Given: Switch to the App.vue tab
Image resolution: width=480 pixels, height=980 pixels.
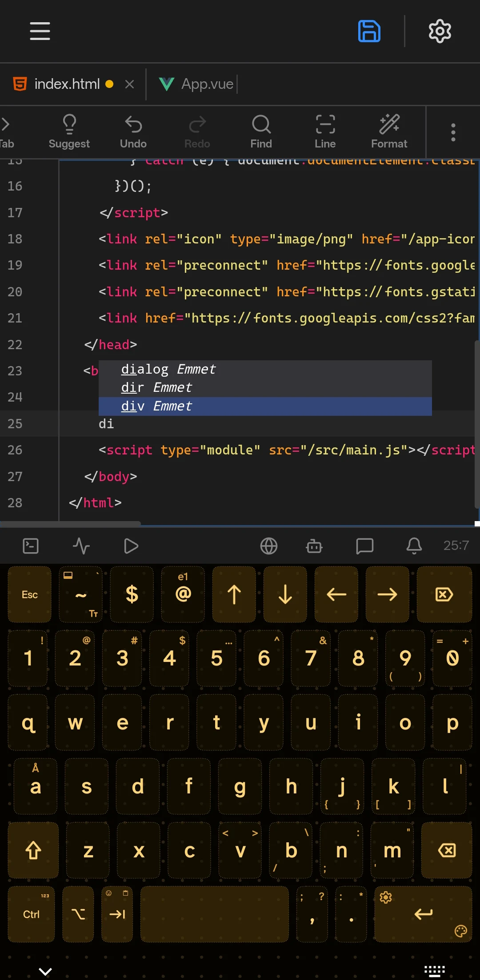Looking at the screenshot, I should pyautogui.click(x=196, y=84).
